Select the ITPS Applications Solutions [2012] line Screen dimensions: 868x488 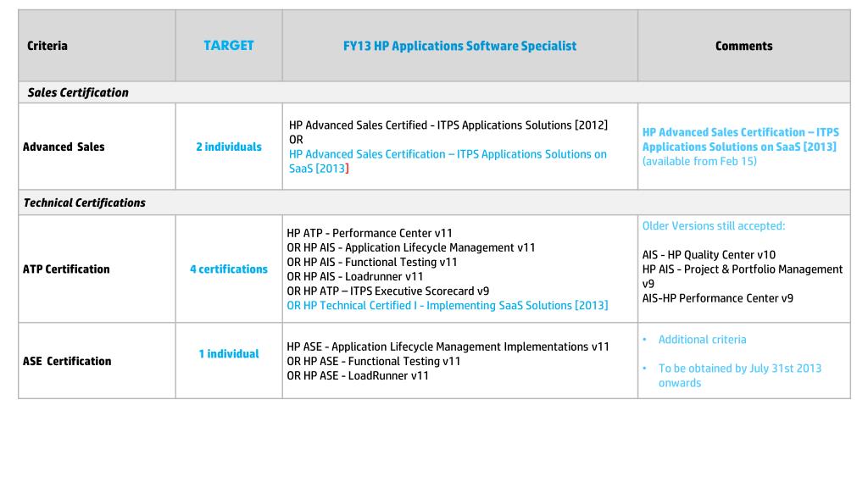coord(448,125)
